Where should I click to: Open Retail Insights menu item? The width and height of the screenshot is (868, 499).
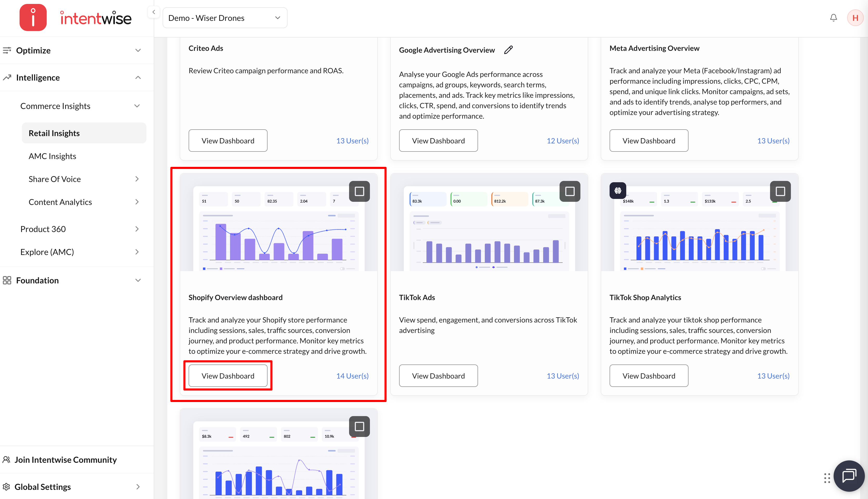coord(84,133)
